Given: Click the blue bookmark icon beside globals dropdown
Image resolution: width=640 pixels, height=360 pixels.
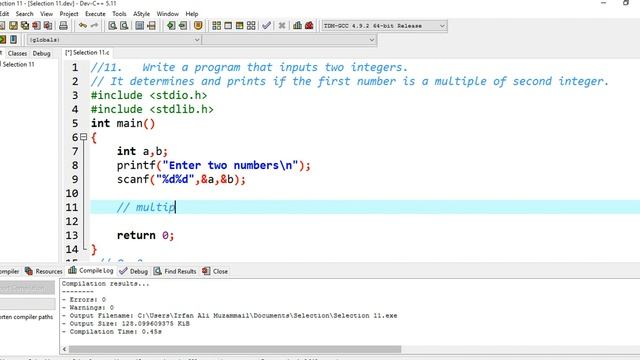Looking at the screenshot, I should click(x=13, y=40).
